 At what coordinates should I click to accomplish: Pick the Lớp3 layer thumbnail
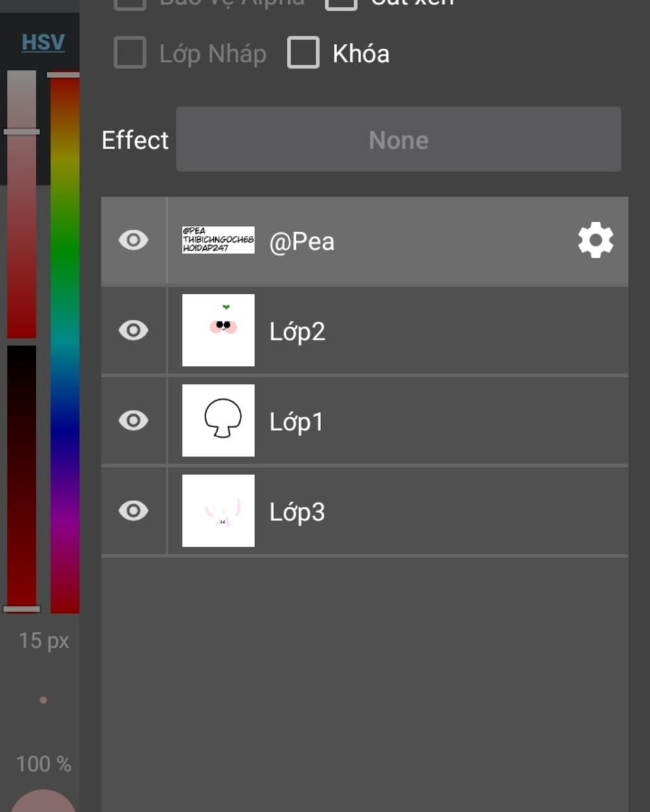[x=218, y=511]
